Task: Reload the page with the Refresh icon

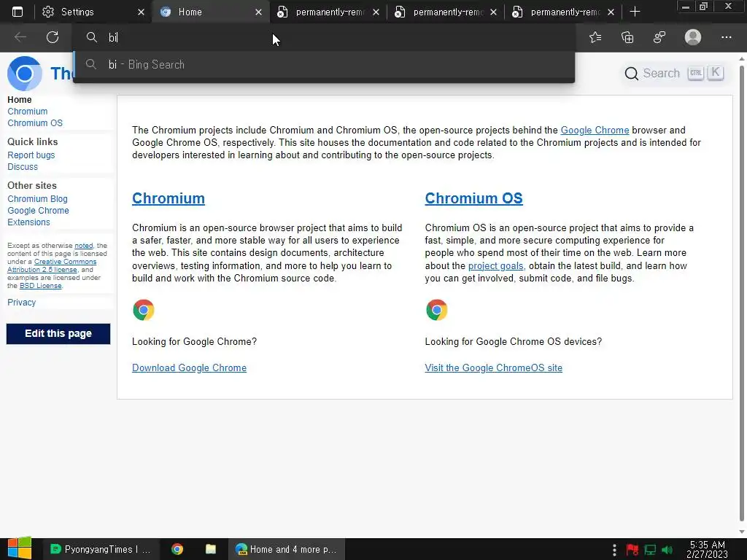Action: click(x=53, y=37)
